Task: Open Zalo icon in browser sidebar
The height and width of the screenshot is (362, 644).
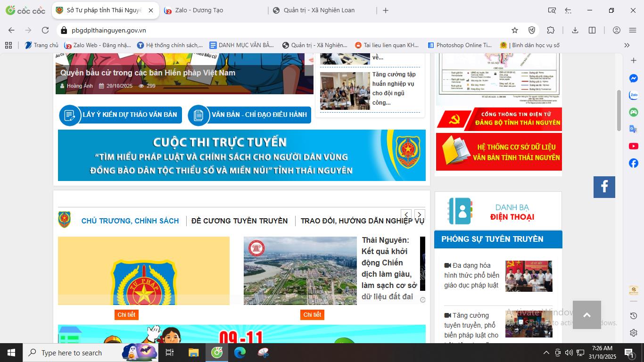Action: 633,95
